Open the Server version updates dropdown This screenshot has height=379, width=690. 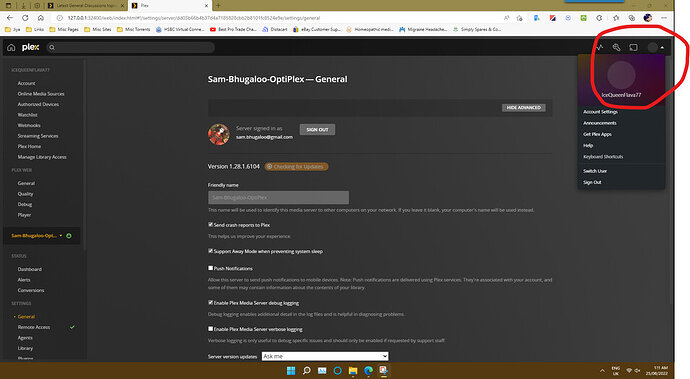325,356
